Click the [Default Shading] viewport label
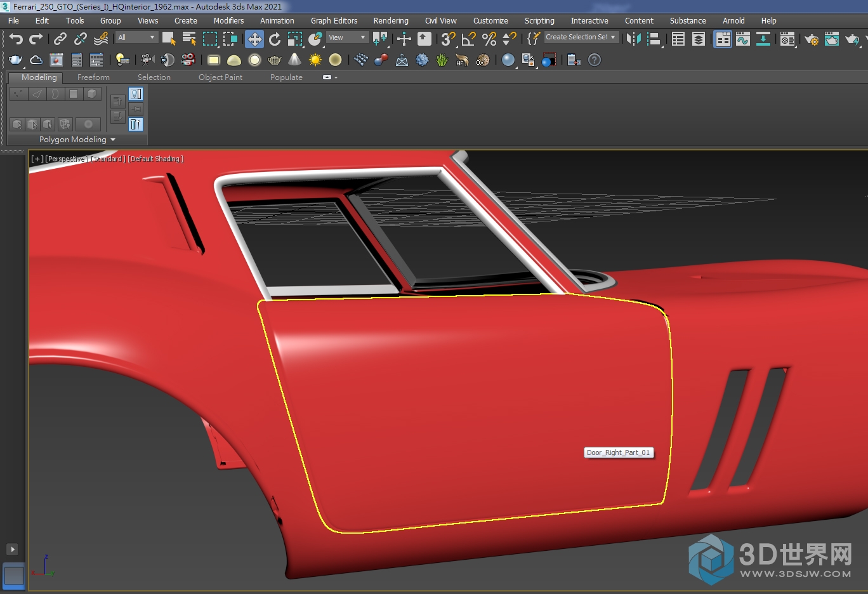 point(155,159)
